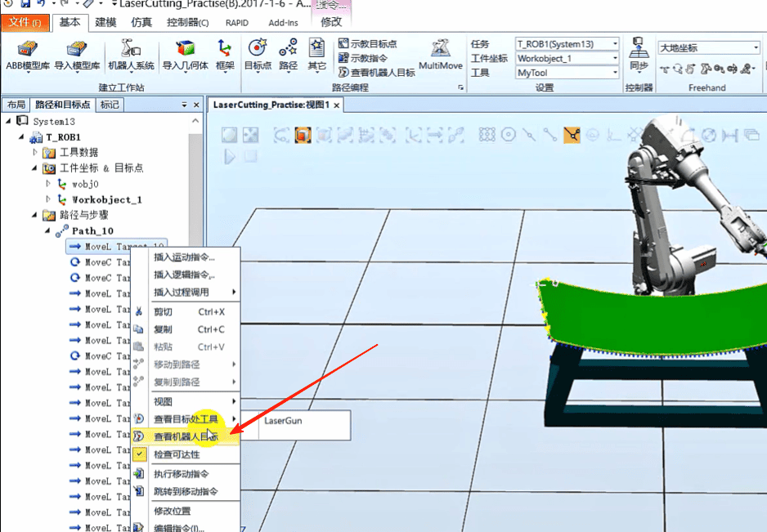Switch to the 控制器 ribbon tab
The width and height of the screenshot is (767, 532).
click(187, 23)
